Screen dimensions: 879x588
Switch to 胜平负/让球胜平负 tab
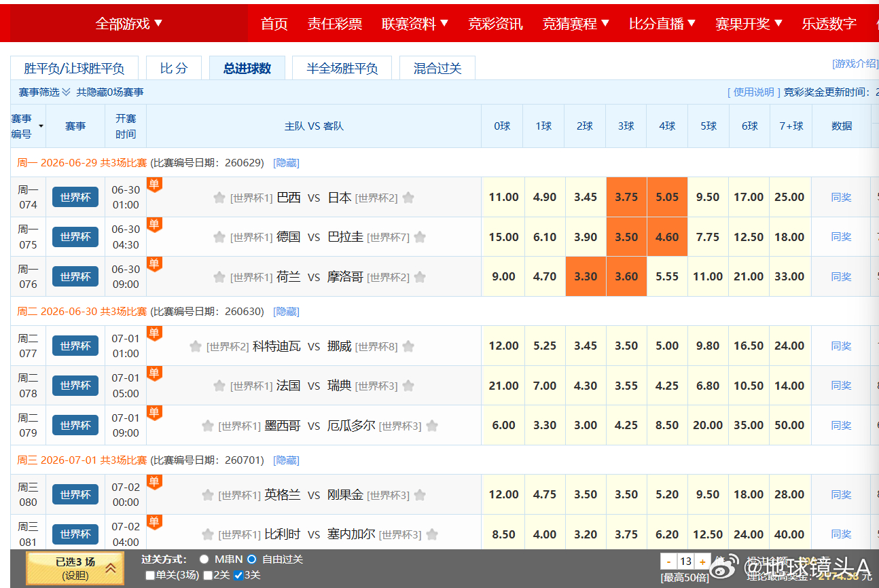(x=74, y=68)
